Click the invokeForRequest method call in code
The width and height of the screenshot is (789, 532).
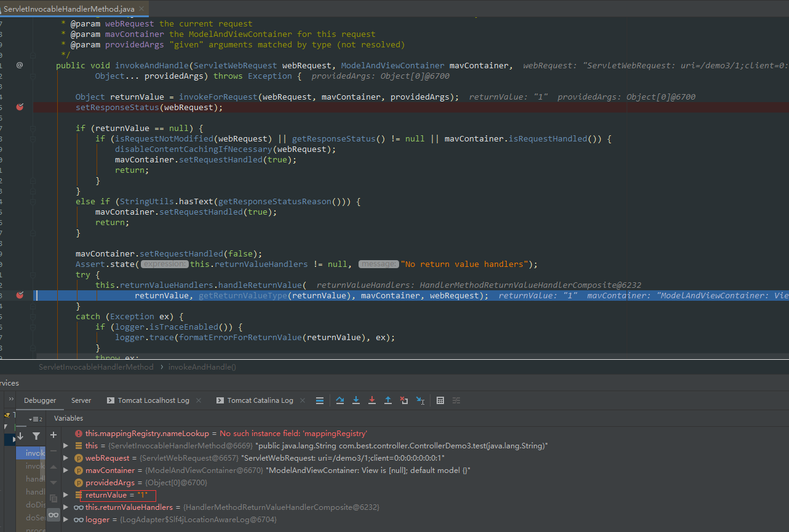(218, 97)
